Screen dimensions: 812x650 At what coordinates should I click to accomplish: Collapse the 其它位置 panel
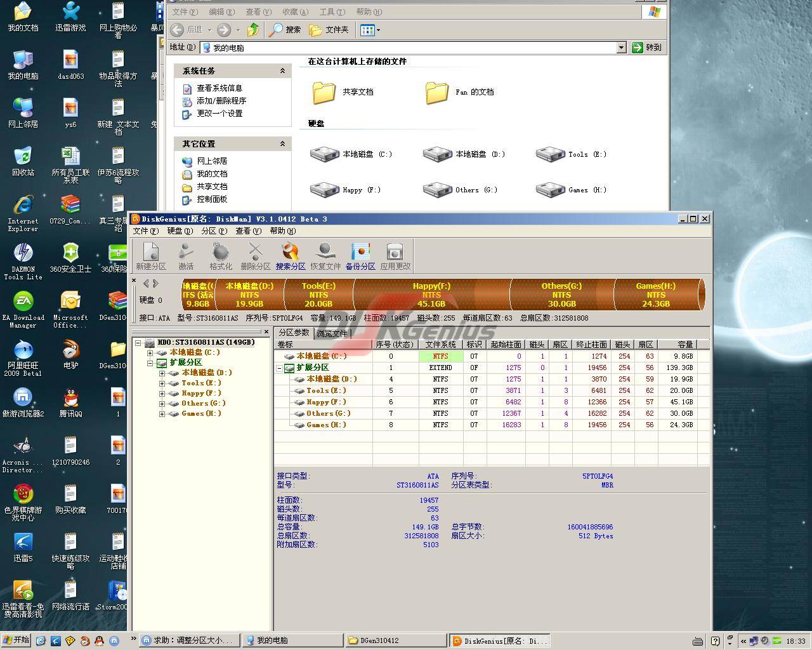click(x=282, y=144)
